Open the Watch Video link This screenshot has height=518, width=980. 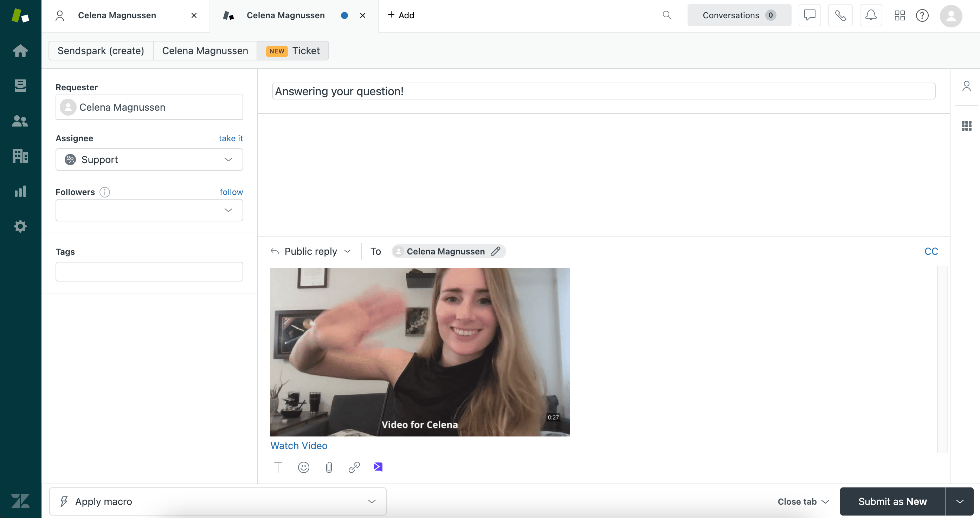tap(299, 445)
